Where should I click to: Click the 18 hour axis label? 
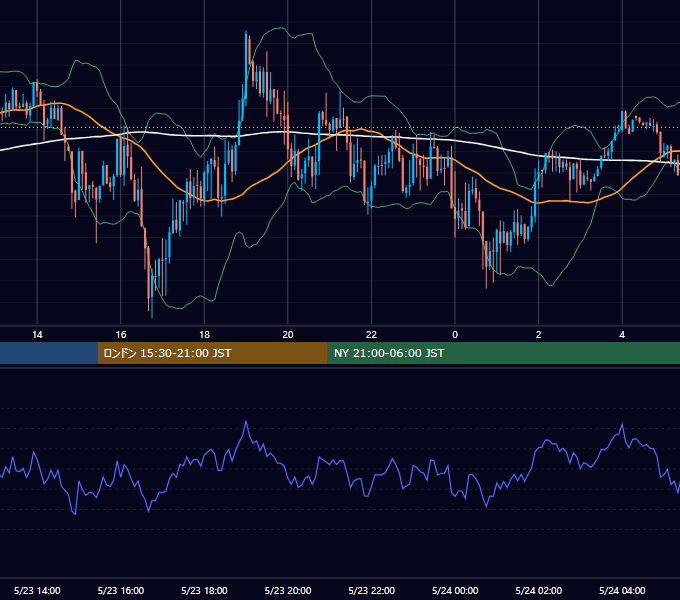pos(204,335)
